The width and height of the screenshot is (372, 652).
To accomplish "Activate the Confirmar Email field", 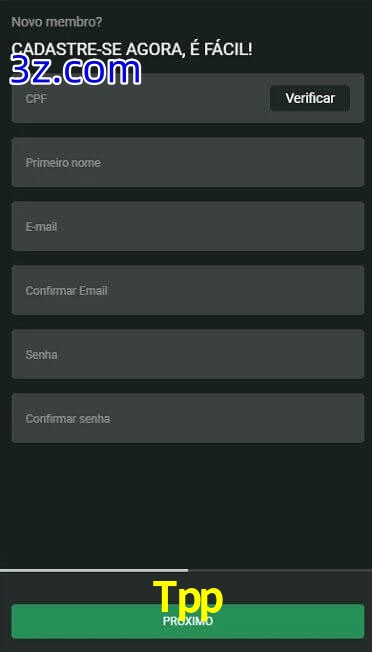I will (x=188, y=290).
